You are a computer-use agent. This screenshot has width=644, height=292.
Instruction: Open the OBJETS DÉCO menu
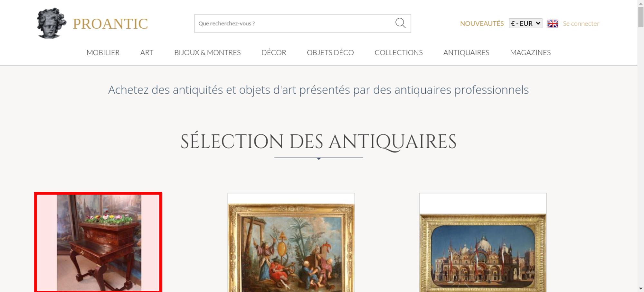(330, 52)
